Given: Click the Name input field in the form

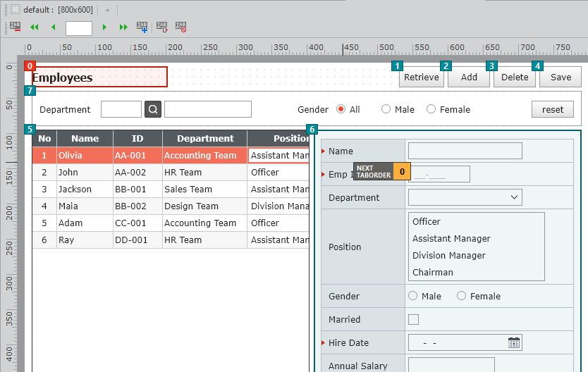Looking at the screenshot, I should (465, 151).
